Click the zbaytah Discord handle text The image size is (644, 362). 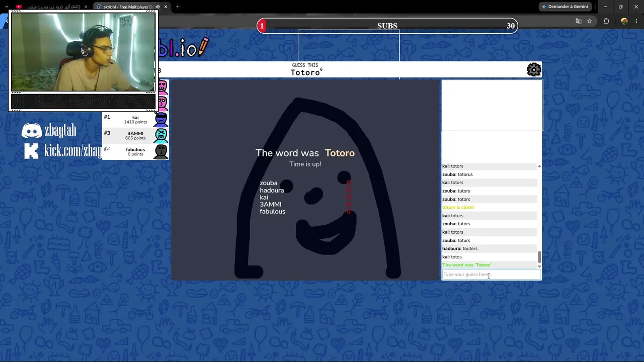pos(60,131)
